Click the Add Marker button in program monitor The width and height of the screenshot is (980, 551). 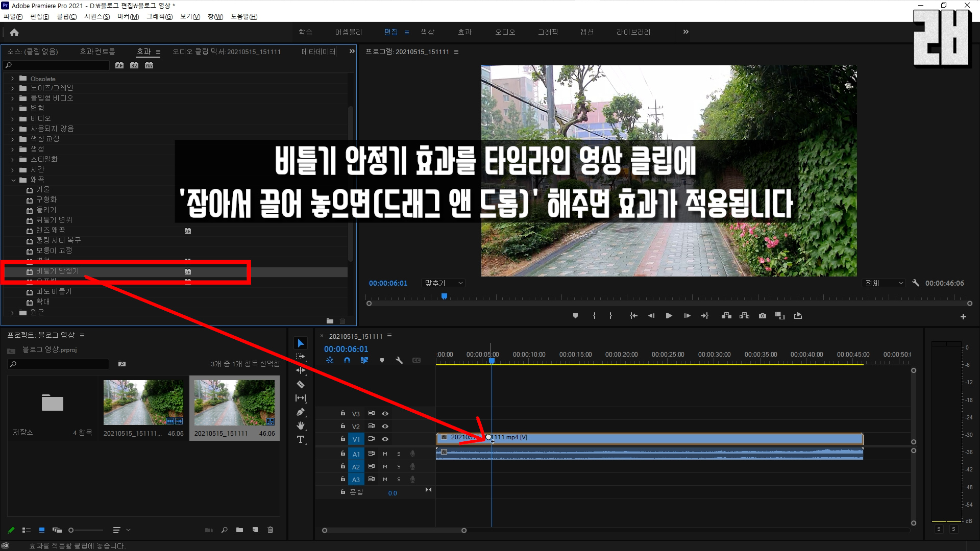click(575, 316)
